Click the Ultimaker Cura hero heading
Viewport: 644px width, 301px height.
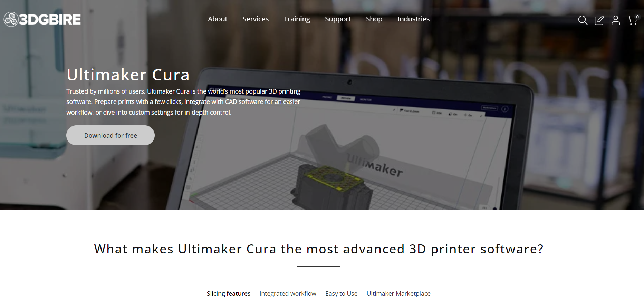[128, 75]
